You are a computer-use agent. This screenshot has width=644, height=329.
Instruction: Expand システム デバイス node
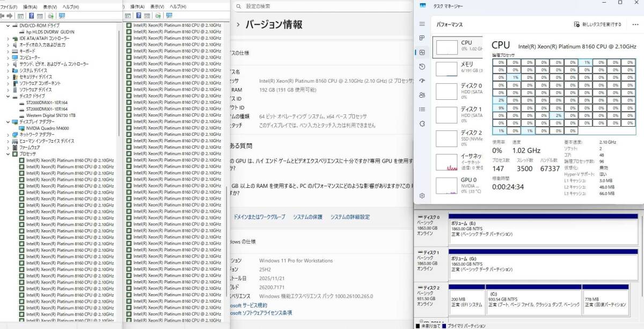8,70
